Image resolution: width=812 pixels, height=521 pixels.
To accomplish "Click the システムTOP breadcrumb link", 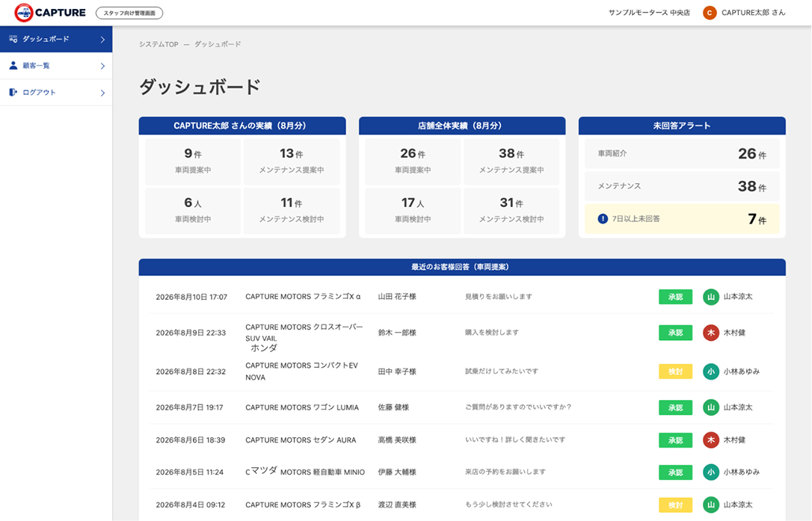I will coord(159,45).
